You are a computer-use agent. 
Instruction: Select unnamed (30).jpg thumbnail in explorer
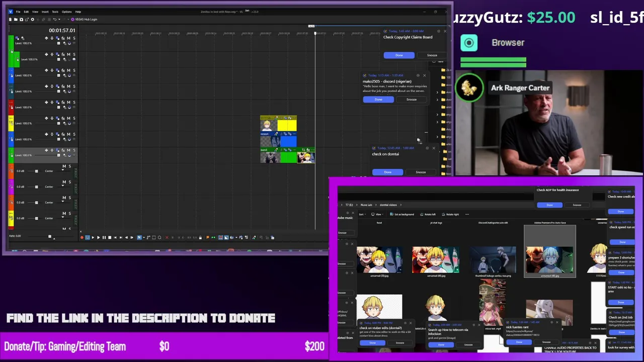(x=379, y=259)
